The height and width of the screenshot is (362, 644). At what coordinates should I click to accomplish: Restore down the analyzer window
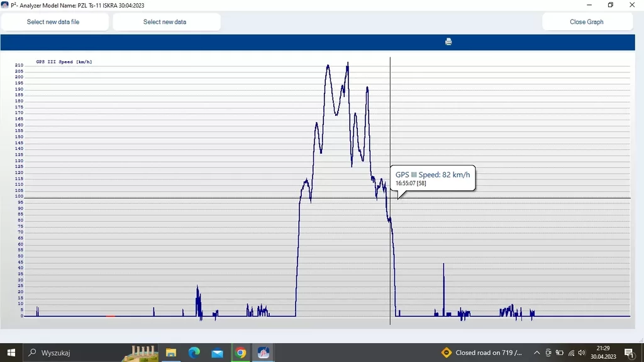point(610,5)
